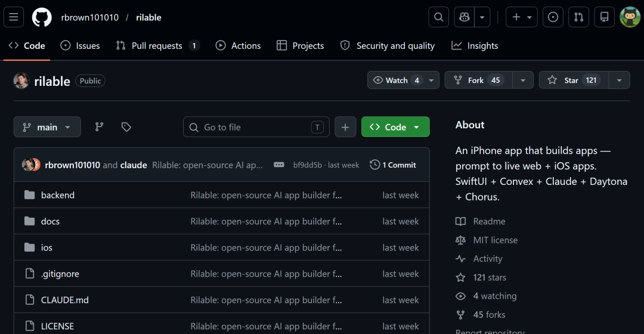This screenshot has width=644, height=334.
Task: Star the rilable repository
Action: coord(574,80)
